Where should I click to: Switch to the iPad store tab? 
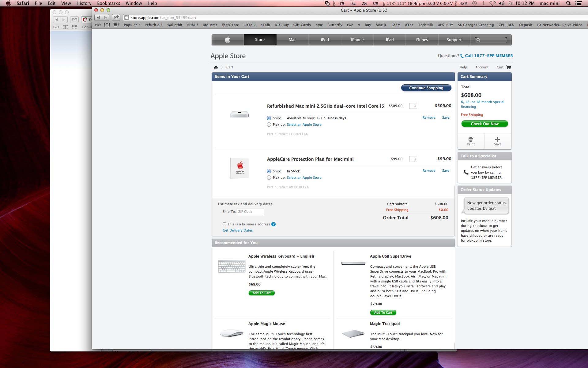pos(390,40)
